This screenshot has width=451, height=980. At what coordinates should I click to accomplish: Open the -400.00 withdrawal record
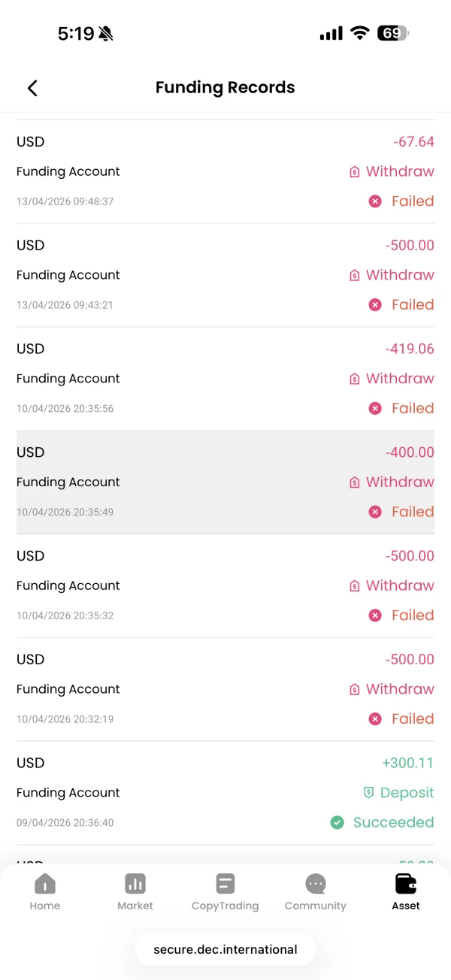(x=225, y=482)
